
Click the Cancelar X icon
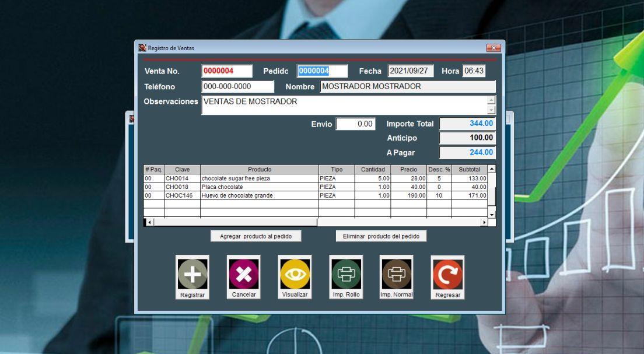244,274
